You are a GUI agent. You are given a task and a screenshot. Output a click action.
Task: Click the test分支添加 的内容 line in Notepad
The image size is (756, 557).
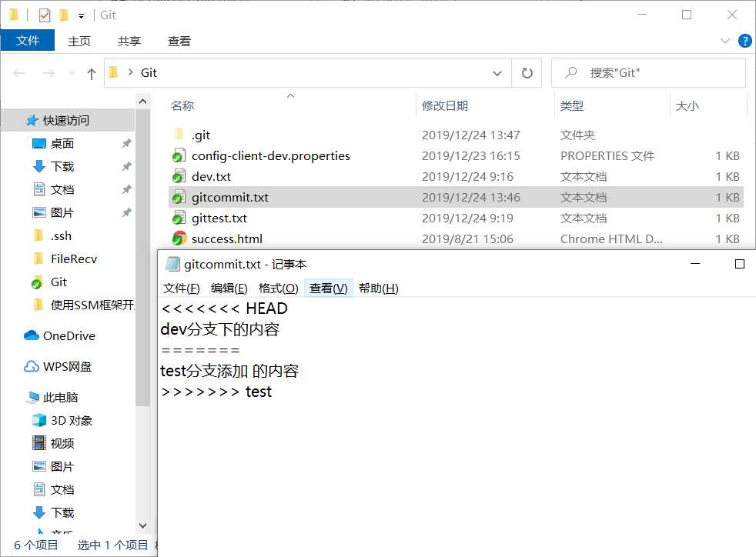click(229, 371)
